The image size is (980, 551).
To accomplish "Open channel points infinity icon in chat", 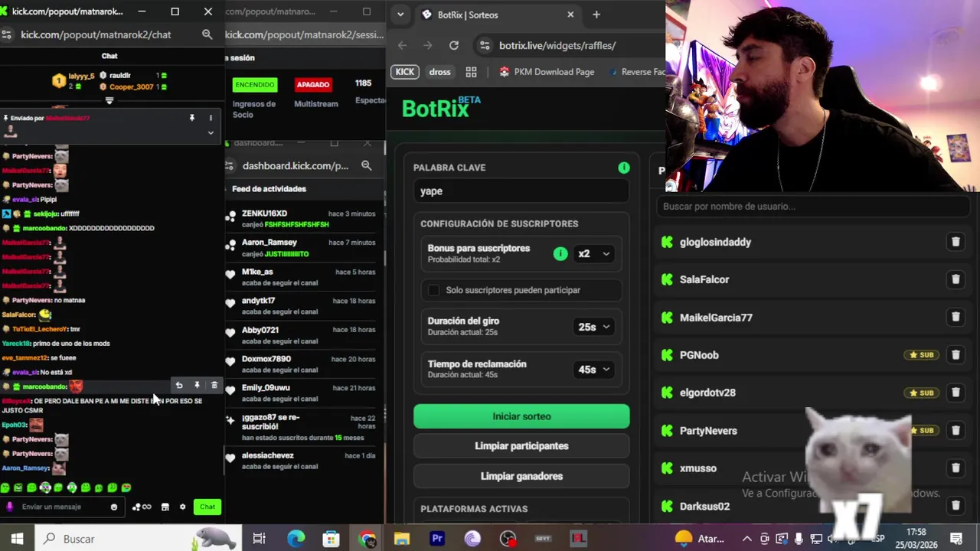I will pos(142,507).
